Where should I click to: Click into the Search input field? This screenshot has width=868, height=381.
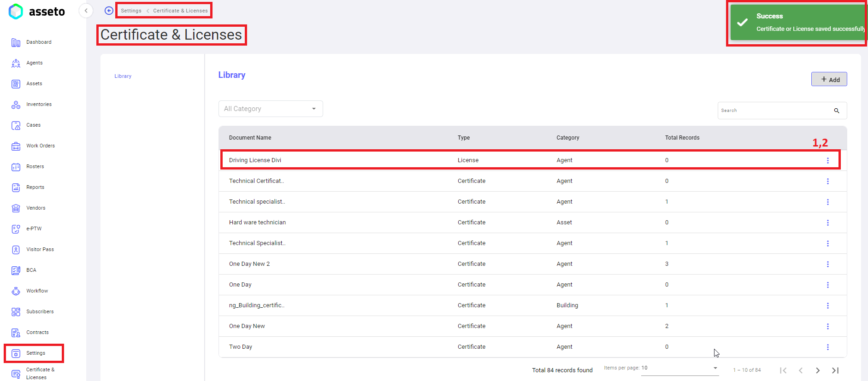pos(774,111)
